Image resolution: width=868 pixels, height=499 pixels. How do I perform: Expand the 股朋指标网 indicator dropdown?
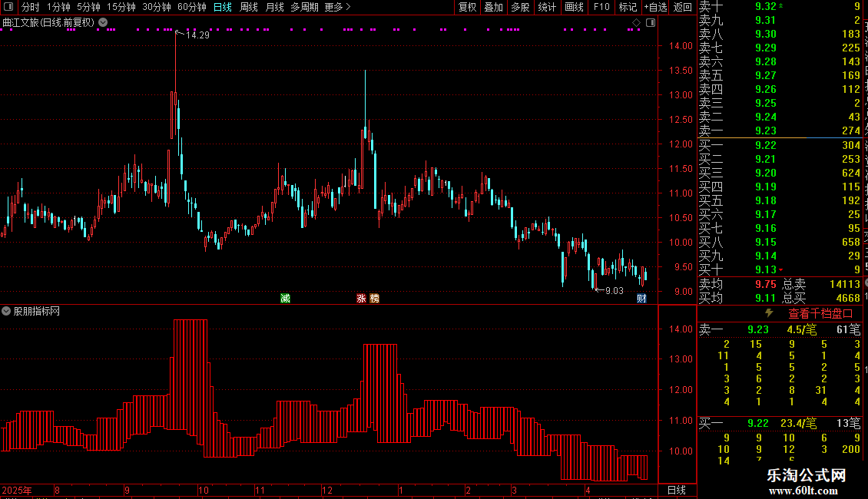6,311
